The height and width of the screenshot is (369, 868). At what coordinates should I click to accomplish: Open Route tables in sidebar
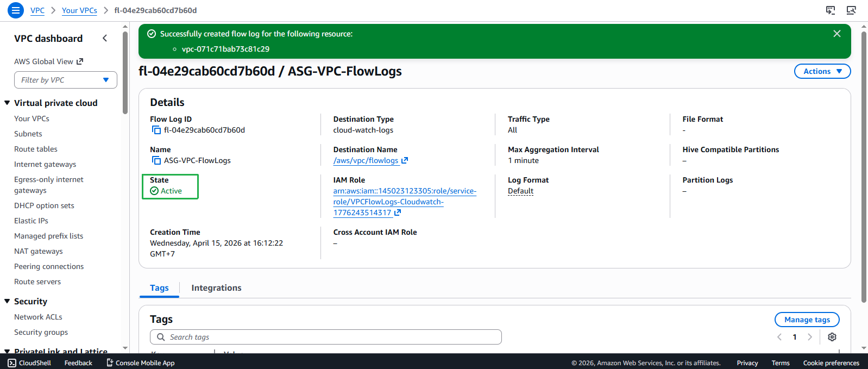coord(36,149)
